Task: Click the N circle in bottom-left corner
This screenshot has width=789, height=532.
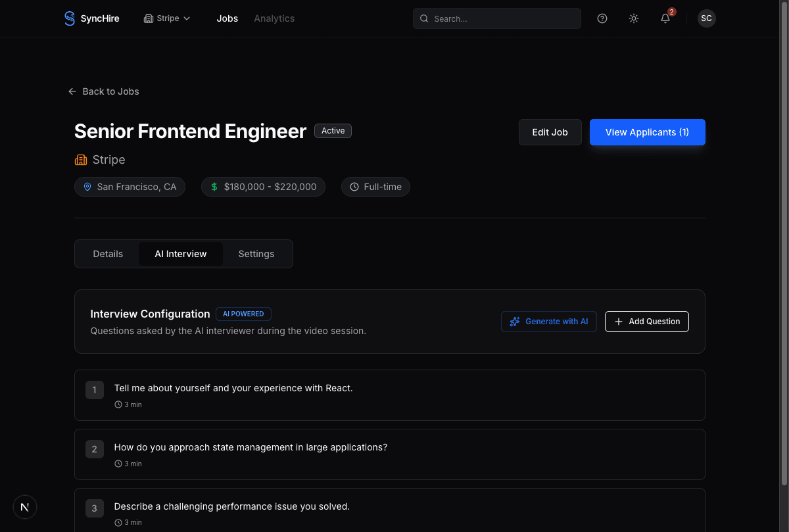Action: [24, 507]
